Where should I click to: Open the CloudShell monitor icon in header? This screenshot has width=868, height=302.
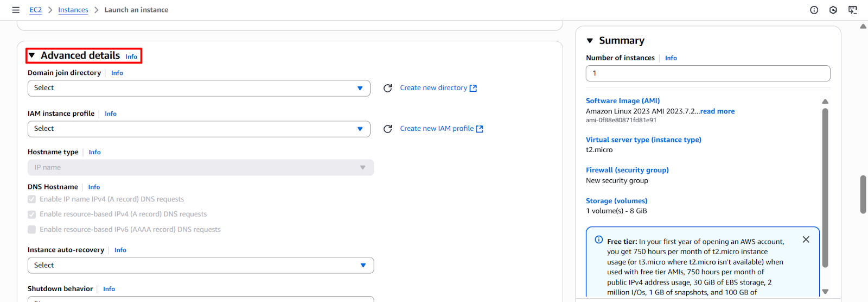pos(853,10)
